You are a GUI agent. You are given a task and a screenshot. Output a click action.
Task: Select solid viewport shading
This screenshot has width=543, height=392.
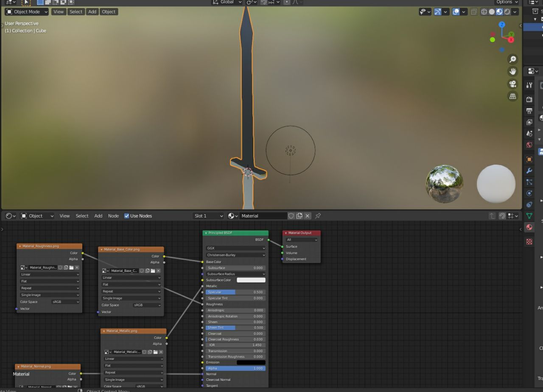492,12
